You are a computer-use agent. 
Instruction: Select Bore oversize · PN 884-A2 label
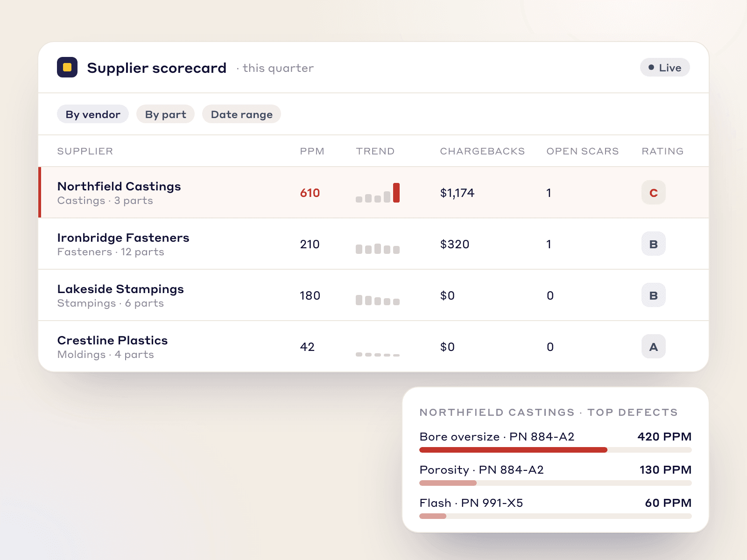coord(497,437)
